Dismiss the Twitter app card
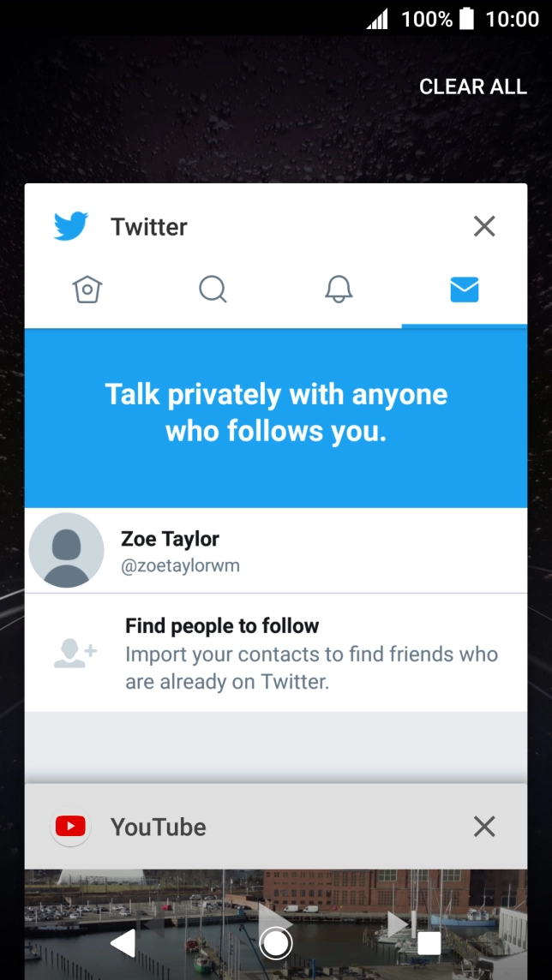Screen dimensions: 552x980 pyautogui.click(x=484, y=226)
